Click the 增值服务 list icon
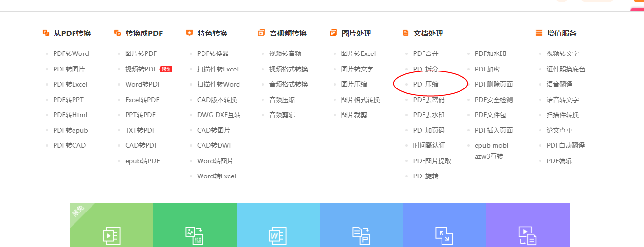644x247 pixels. (539, 33)
